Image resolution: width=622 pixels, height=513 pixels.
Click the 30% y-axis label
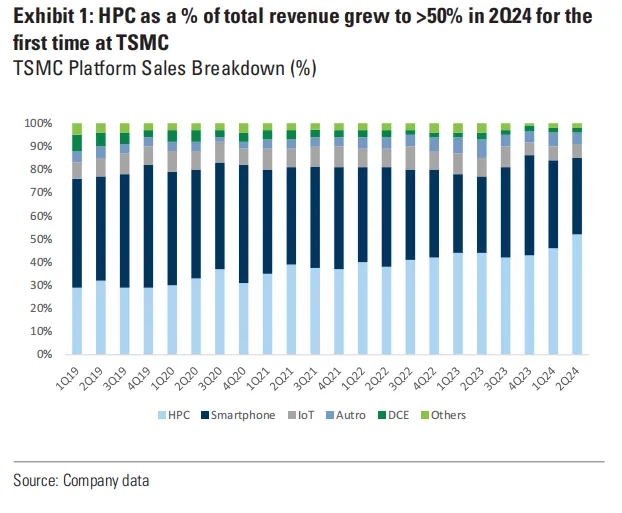41,285
